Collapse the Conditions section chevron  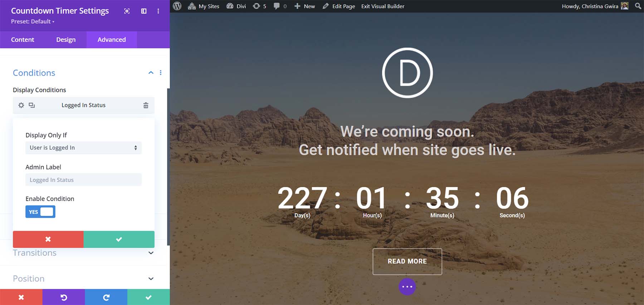(x=151, y=73)
